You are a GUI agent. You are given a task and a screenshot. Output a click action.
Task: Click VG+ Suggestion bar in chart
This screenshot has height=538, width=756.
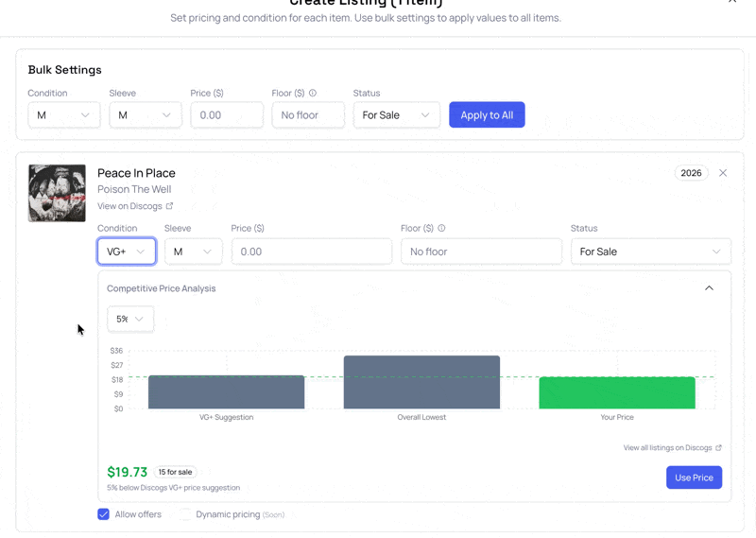click(x=226, y=392)
